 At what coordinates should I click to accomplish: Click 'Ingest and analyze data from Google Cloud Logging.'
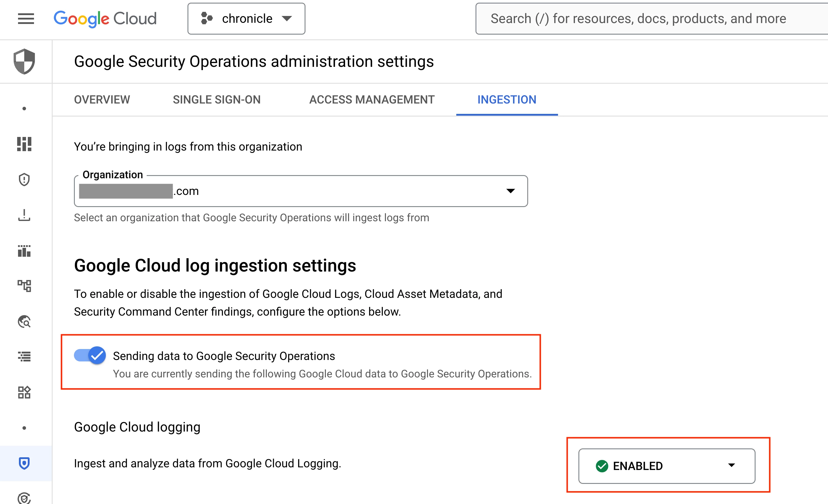coord(207,463)
